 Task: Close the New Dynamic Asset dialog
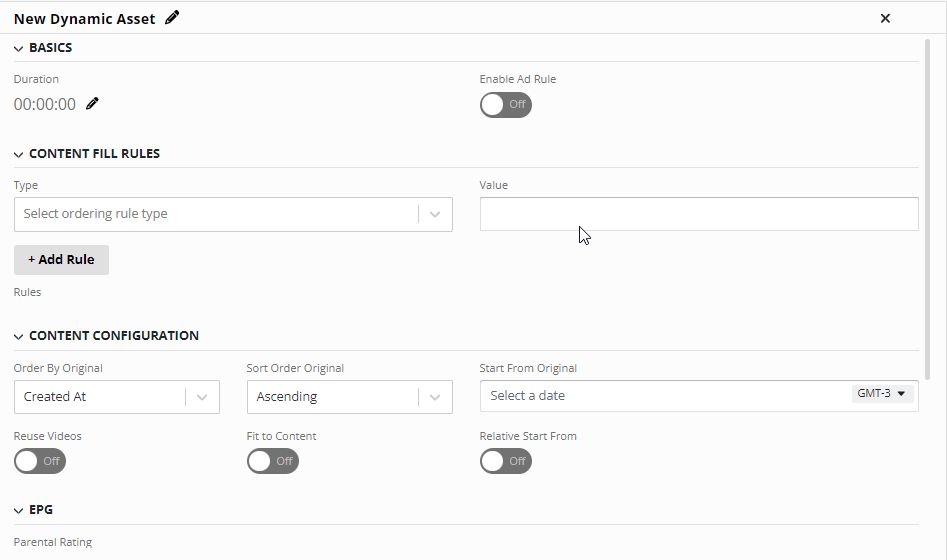pyautogui.click(x=885, y=18)
